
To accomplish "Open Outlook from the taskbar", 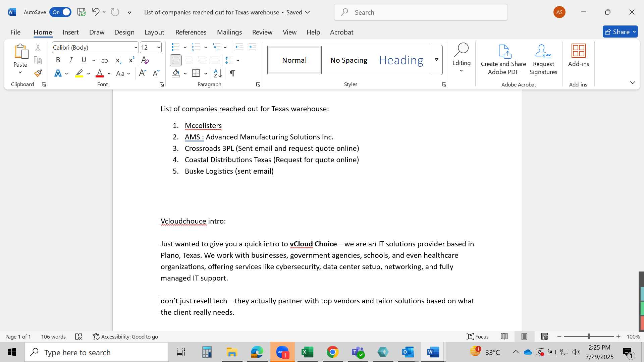I will tap(408, 352).
